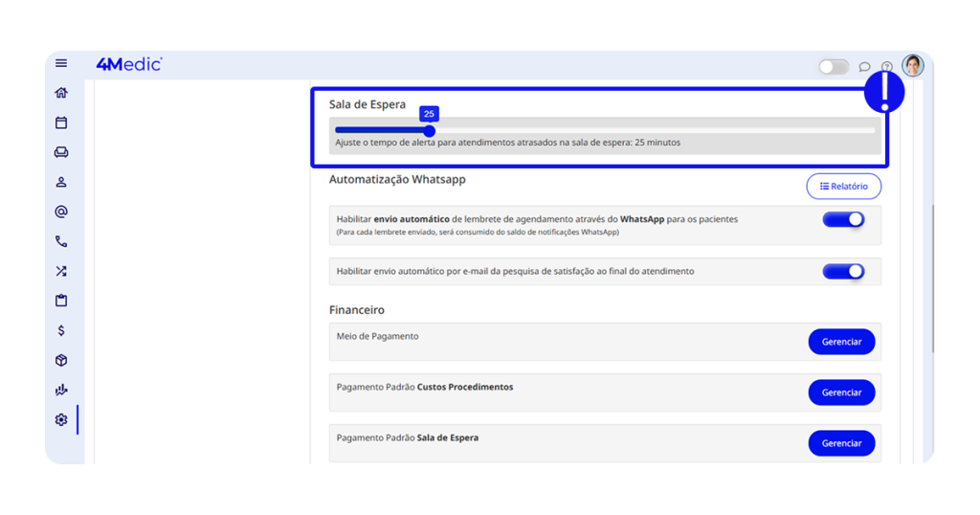The image size is (980, 515).
Task: Open the chart reports sidebar icon
Action: 61,390
